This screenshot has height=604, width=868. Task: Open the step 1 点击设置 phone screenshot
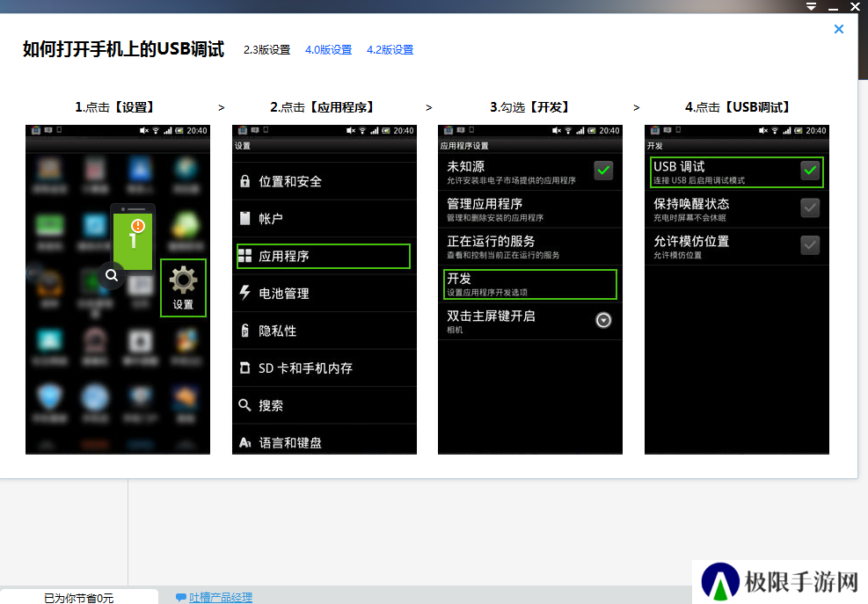[118, 289]
